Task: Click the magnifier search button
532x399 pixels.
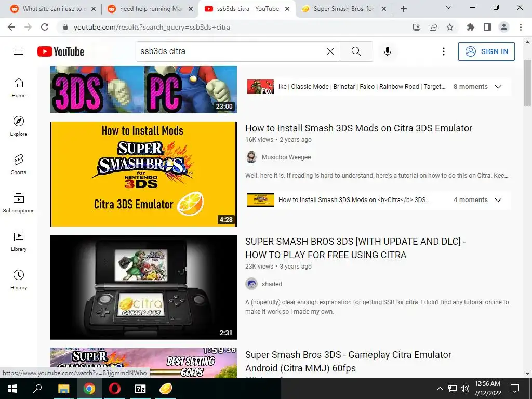Action: pos(356,51)
